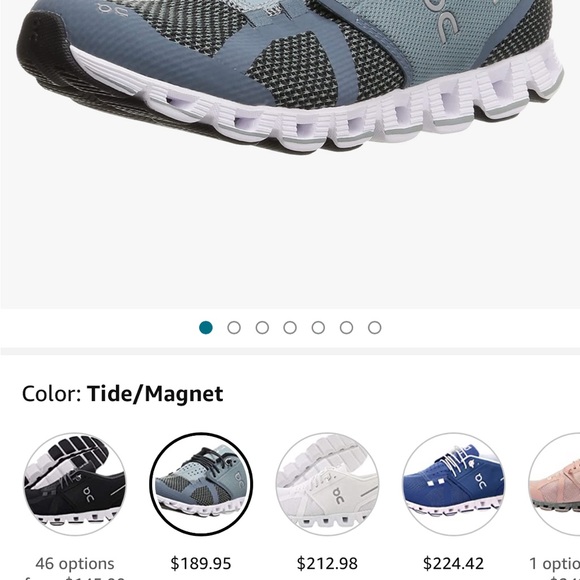Screen dimensions: 580x580
Task: Tap the partially visible from $145 price text
Action: 75,577
